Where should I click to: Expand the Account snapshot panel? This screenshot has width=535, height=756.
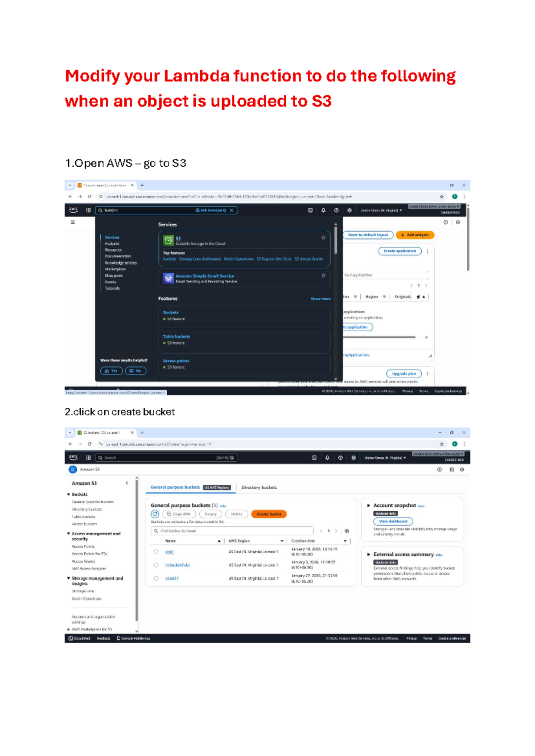[369, 505]
